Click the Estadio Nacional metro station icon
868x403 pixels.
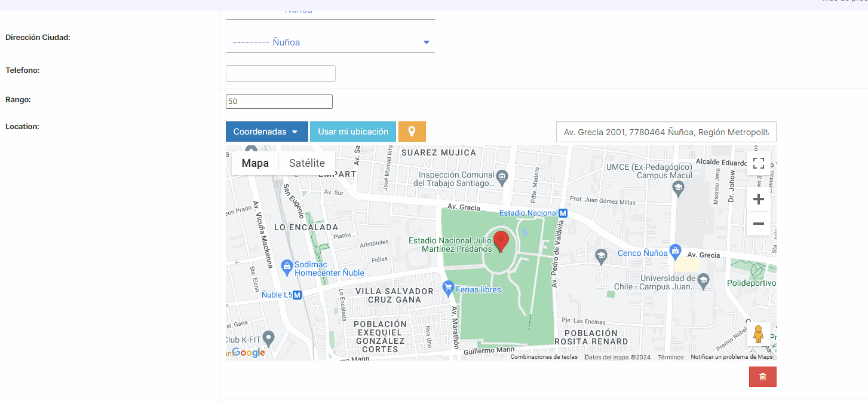click(563, 213)
